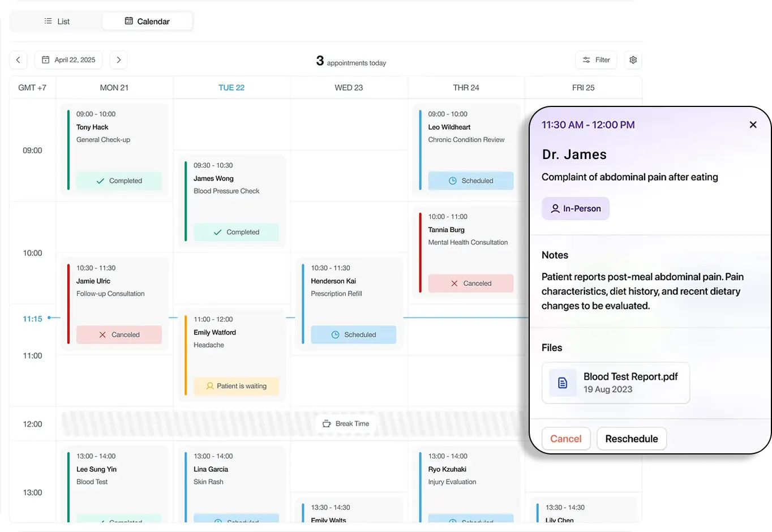Image resolution: width=772 pixels, height=532 pixels.
Task: Cancel Dr. James's appointment
Action: point(565,439)
